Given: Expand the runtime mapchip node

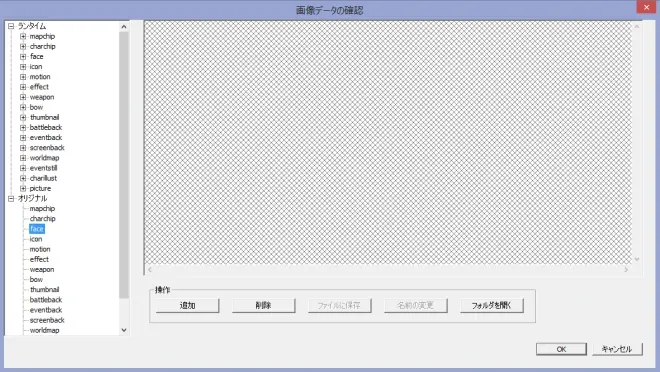Looking at the screenshot, I should pyautogui.click(x=23, y=36).
